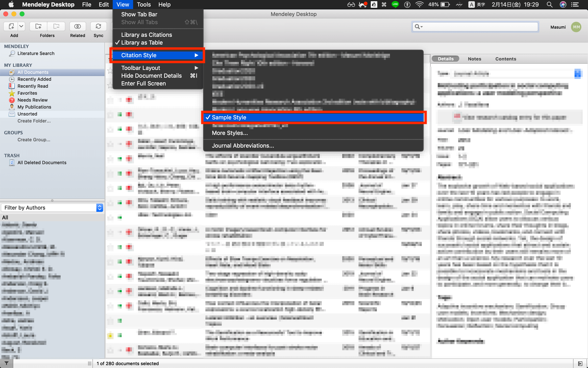Screen dimensions: 588x368
Task: Open the Tools menu
Action: 144,4
